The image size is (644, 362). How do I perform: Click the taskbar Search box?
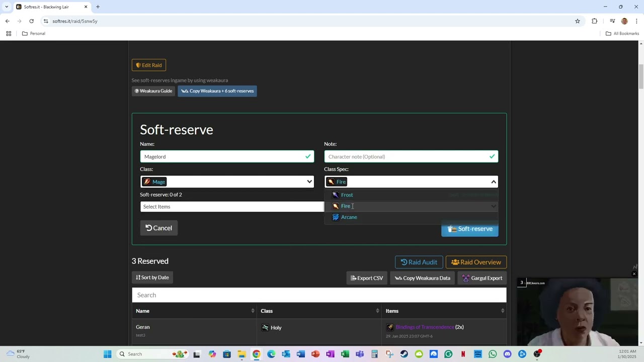point(152,354)
